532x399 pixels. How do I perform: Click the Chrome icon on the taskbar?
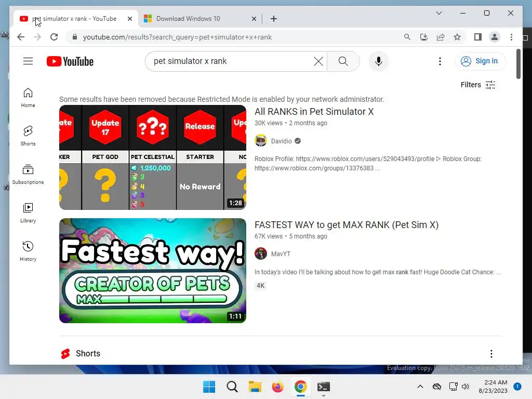point(301,387)
